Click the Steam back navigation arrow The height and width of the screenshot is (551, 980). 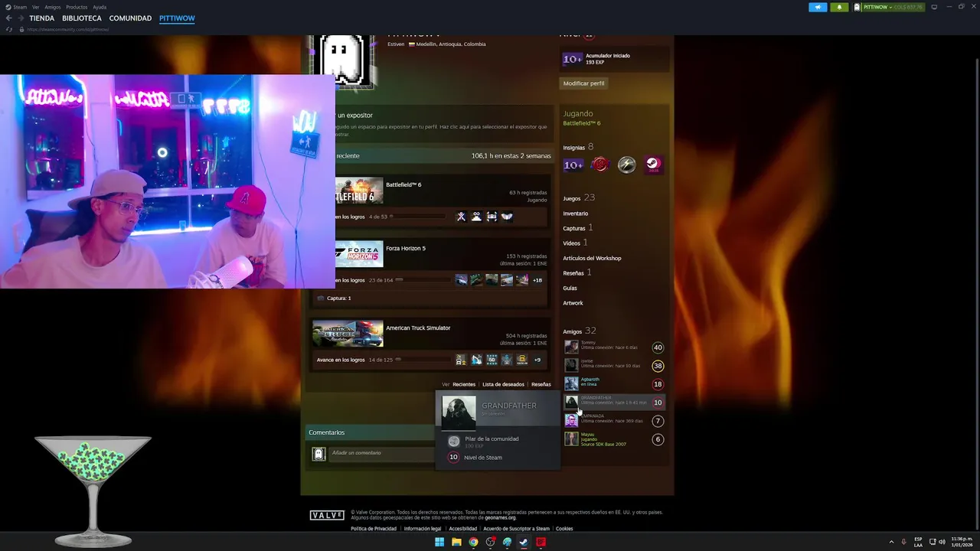[x=8, y=18]
